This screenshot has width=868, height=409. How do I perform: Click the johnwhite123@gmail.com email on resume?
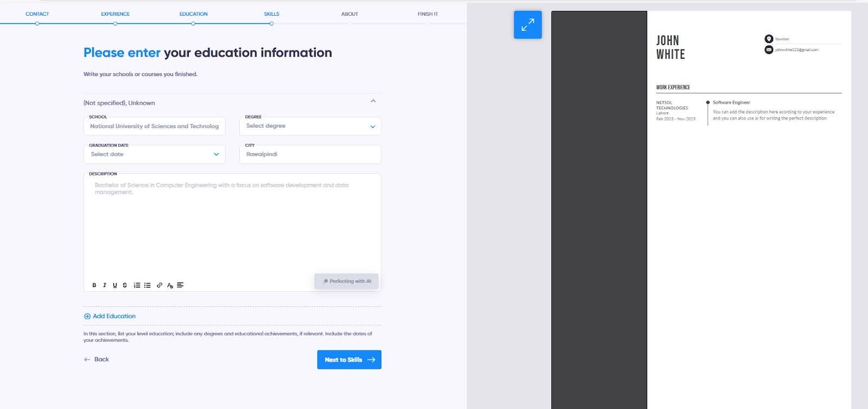pyautogui.click(x=797, y=49)
